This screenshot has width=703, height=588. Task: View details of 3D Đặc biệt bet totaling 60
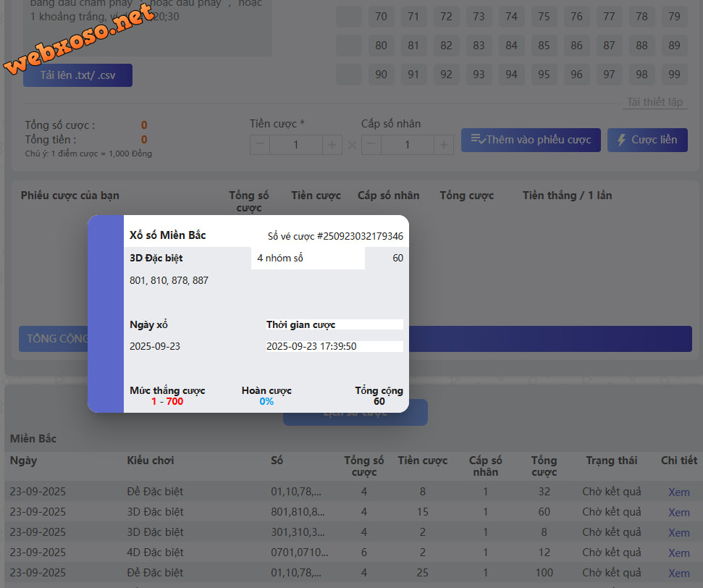click(x=678, y=513)
